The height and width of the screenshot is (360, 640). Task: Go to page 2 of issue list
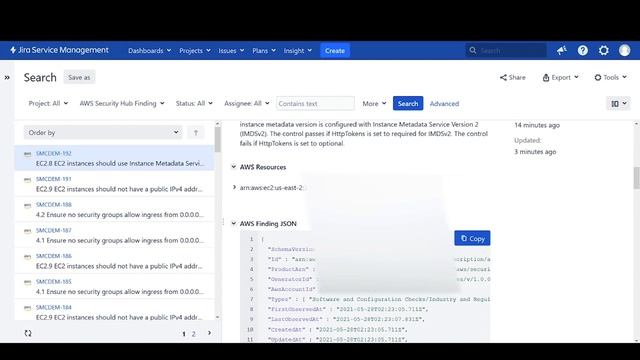[193, 334]
